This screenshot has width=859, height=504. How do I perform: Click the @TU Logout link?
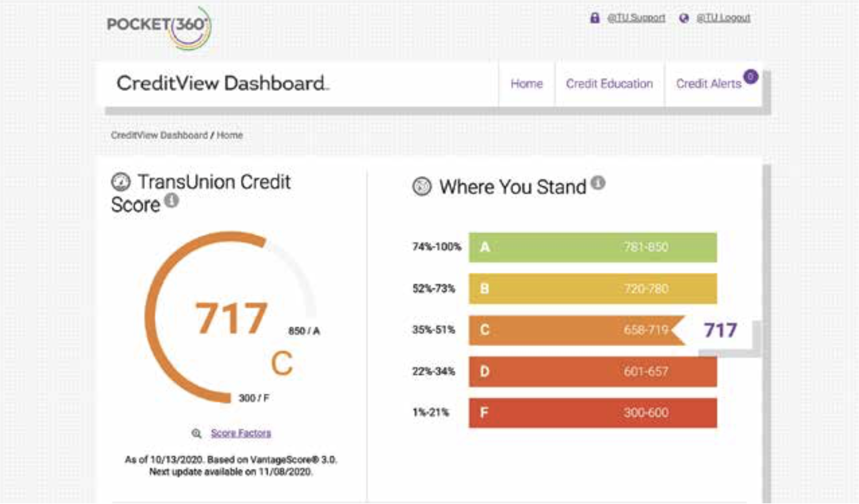tap(723, 18)
